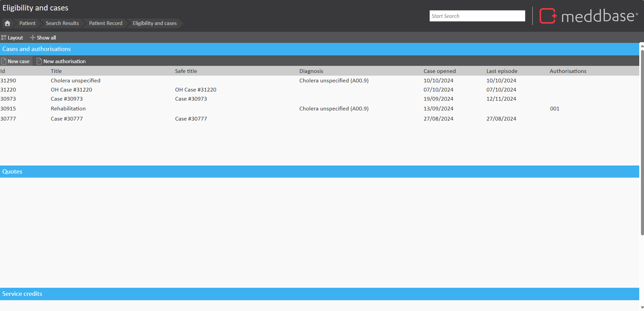Open case 31290 Cholera unspecified

tap(75, 80)
